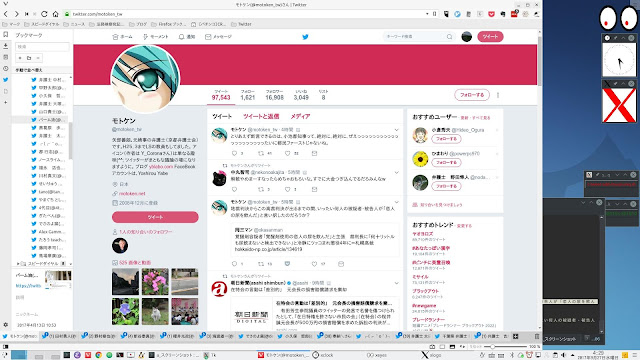
Task: Click the capture page camera icon in status bar
Action: click(x=432, y=347)
